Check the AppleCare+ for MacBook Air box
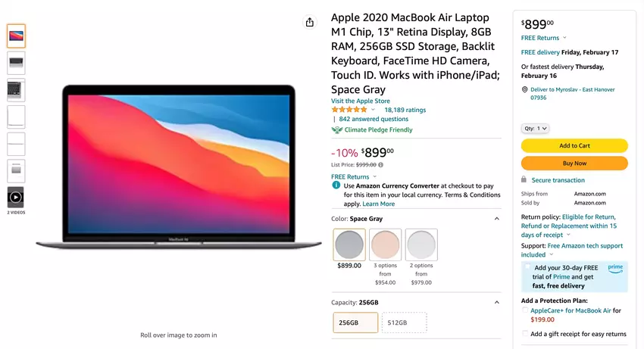This screenshot has width=644, height=349. point(525,310)
